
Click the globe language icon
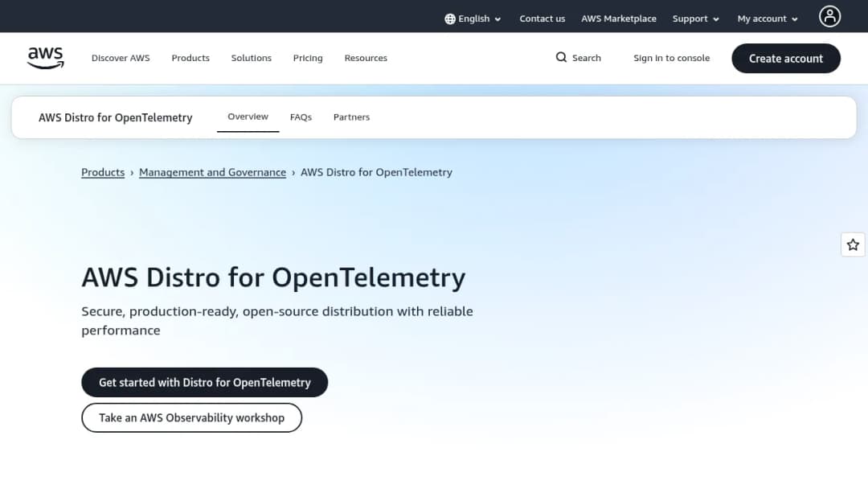(x=450, y=18)
